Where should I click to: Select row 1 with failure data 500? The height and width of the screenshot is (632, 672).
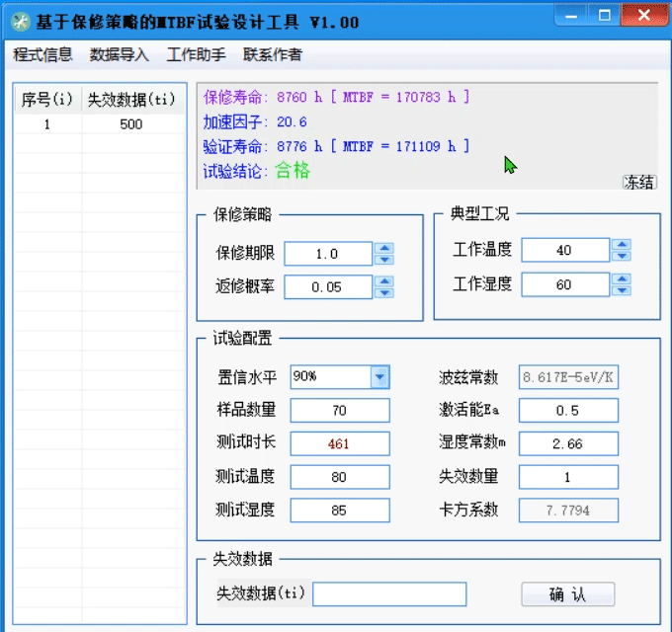[99, 124]
